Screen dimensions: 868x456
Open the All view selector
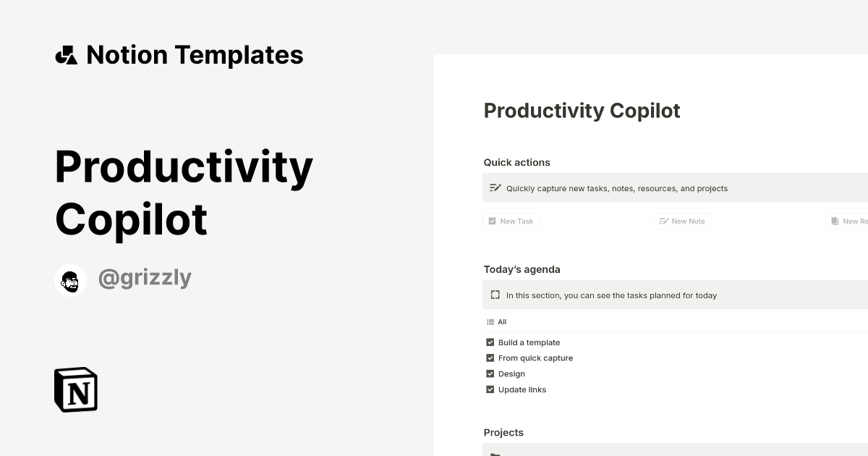tap(497, 321)
